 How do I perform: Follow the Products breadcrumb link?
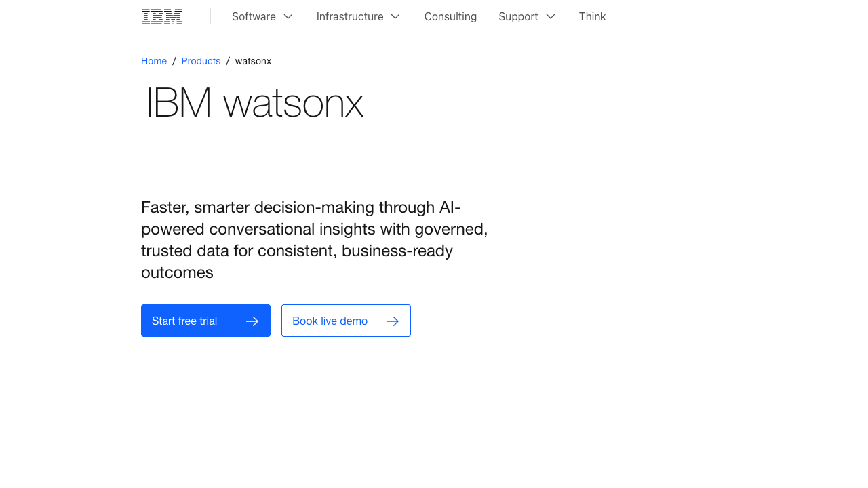(201, 61)
